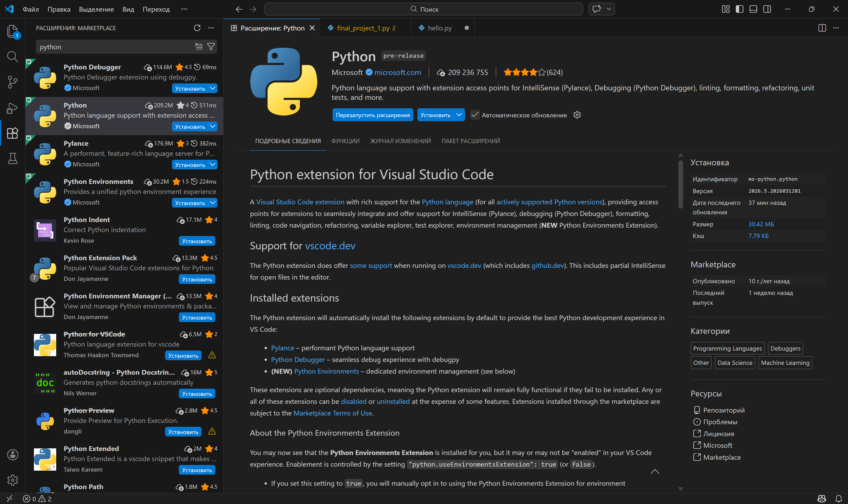Image resolution: width=848 pixels, height=504 pixels.
Task: Open the Accounts icon in activity bar
Action: [12, 454]
